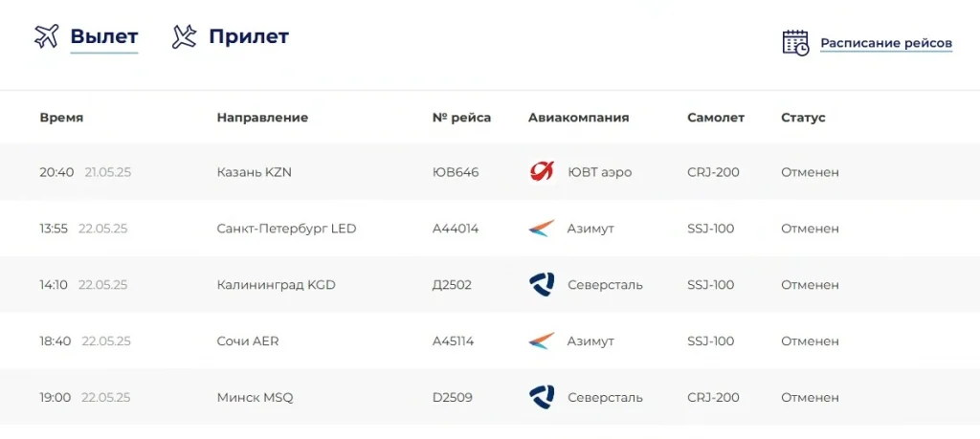Screen dimensions: 980x439
Task: Click the arriving airplane icon beside Прилет
Action: [x=185, y=37]
